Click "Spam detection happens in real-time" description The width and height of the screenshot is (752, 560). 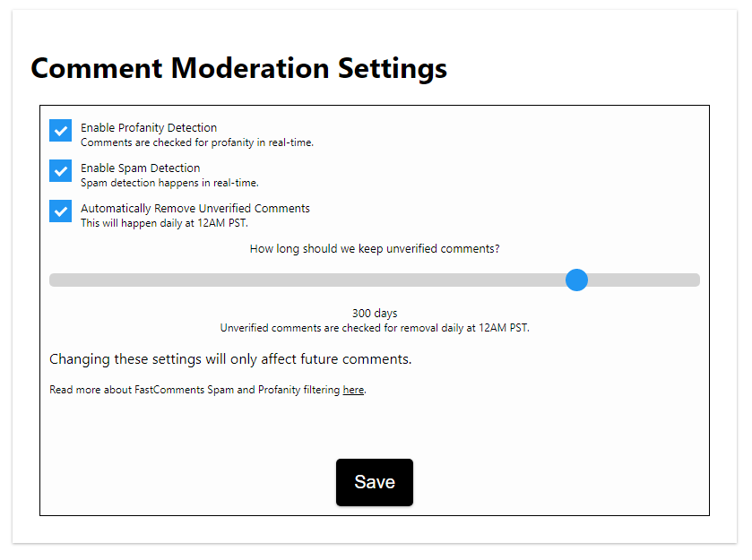(169, 183)
